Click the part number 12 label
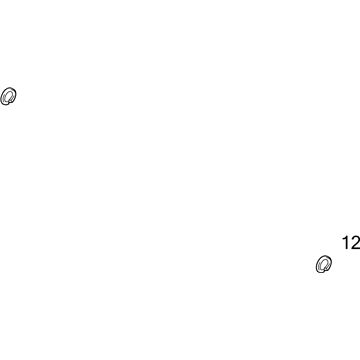This screenshot has width=360, height=360. [x=351, y=243]
